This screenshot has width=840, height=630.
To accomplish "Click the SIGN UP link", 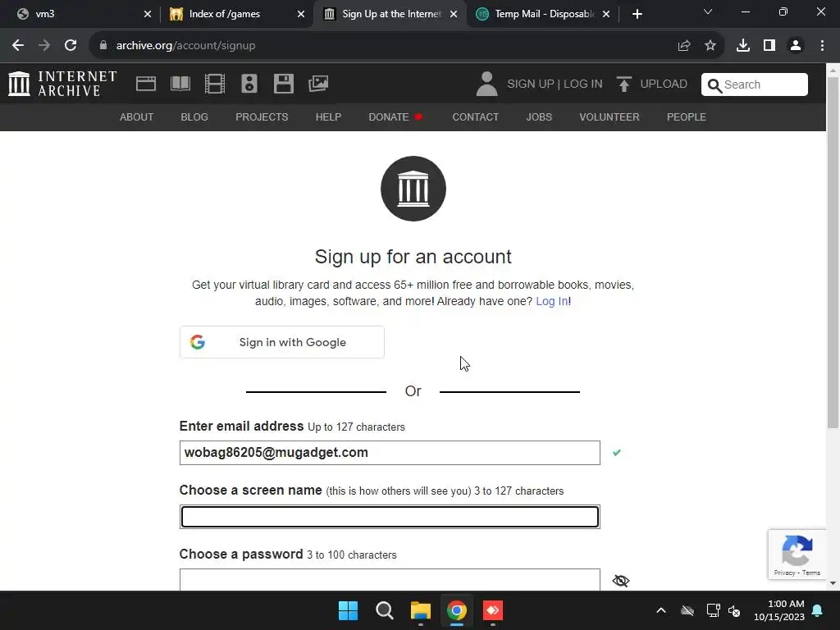I will (531, 84).
